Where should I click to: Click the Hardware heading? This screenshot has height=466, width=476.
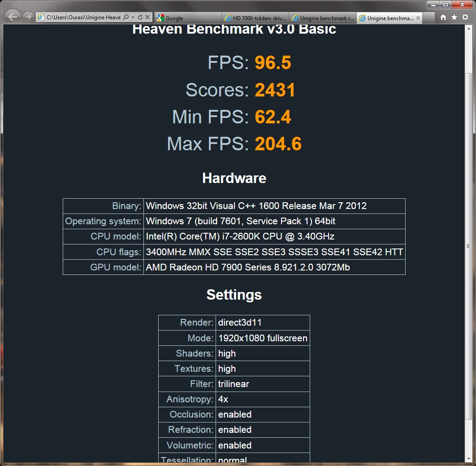coord(234,179)
